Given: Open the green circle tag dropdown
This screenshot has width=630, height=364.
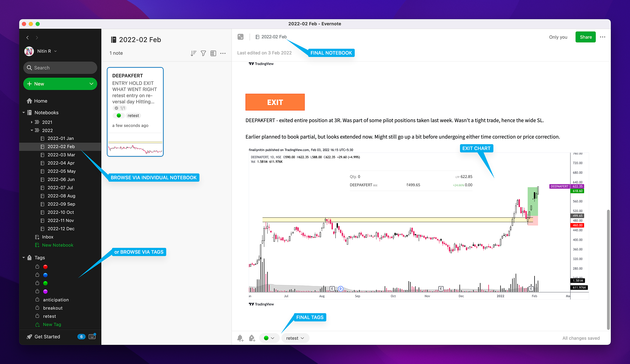Looking at the screenshot, I should [269, 338].
